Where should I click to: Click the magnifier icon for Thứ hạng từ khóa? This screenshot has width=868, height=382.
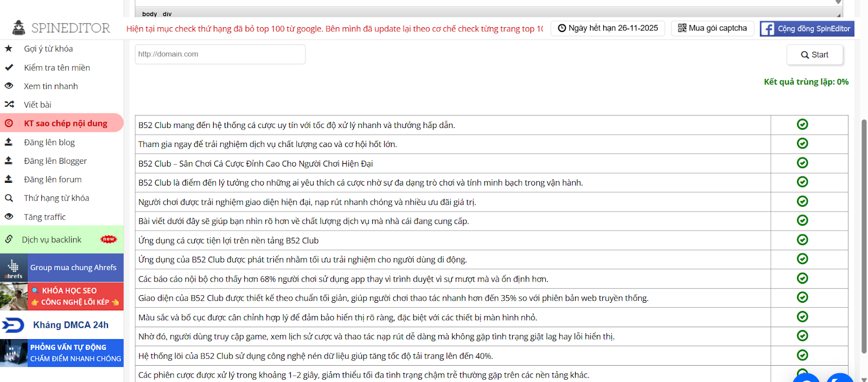(x=9, y=198)
